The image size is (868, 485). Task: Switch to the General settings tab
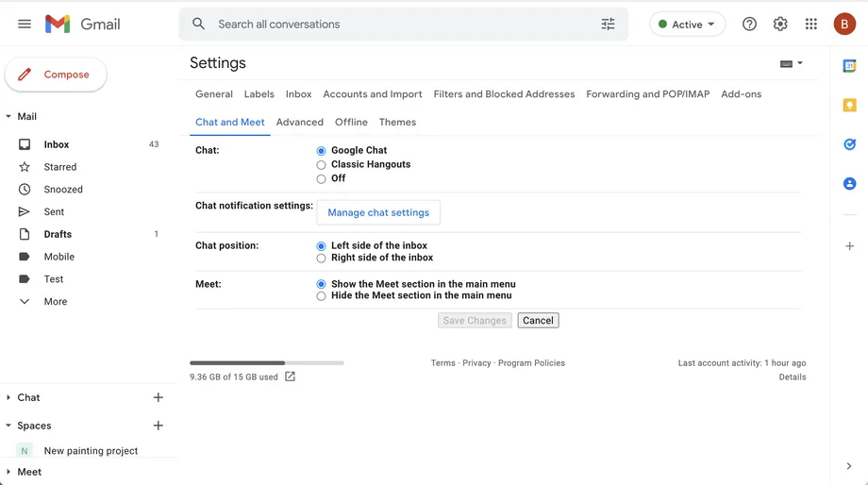pos(213,94)
